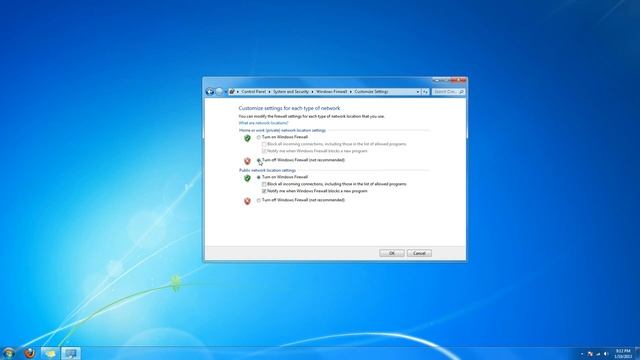This screenshot has width=640, height=360.
Task: Click green shield icon in public section
Action: point(247,178)
